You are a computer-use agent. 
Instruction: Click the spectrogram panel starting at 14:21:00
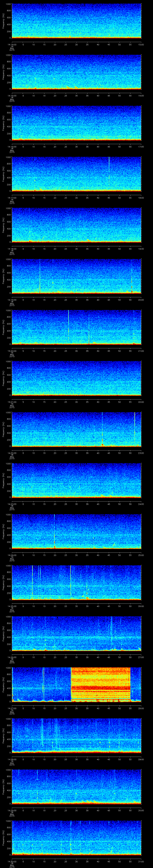point(77,378)
